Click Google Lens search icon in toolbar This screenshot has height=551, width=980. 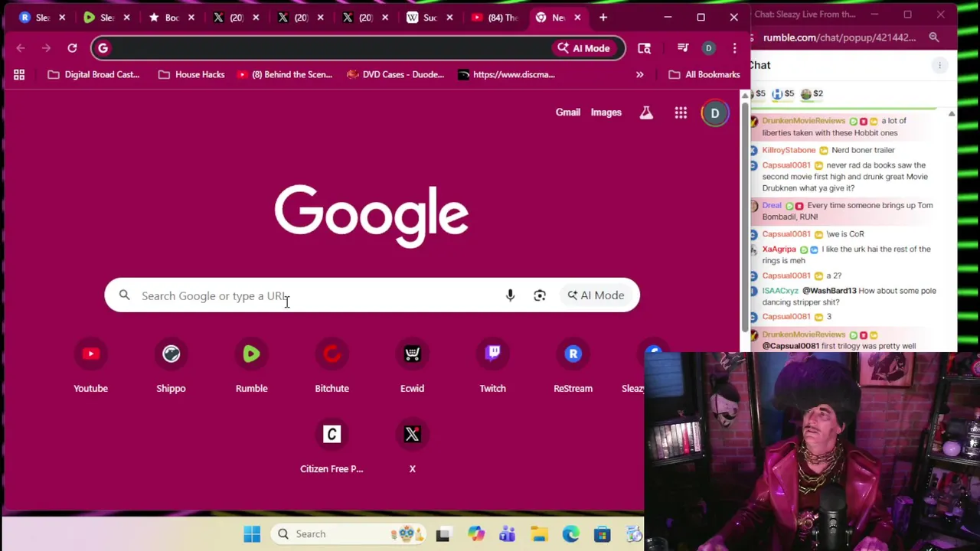[644, 48]
